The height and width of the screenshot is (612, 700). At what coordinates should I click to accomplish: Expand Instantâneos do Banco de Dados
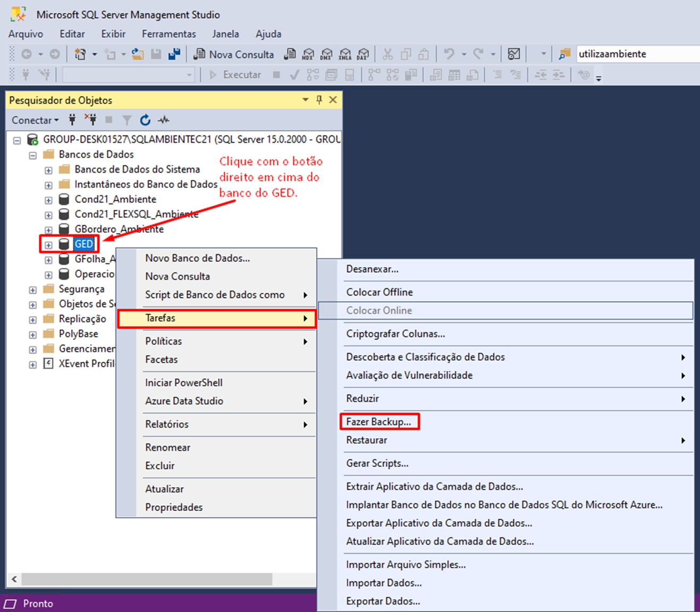tap(48, 185)
